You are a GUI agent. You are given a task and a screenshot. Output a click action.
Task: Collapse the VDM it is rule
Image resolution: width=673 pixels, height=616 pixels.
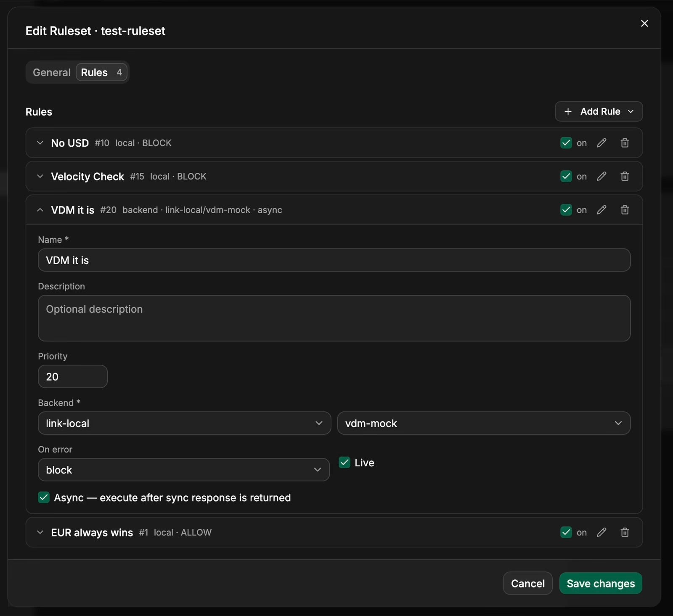(x=40, y=210)
